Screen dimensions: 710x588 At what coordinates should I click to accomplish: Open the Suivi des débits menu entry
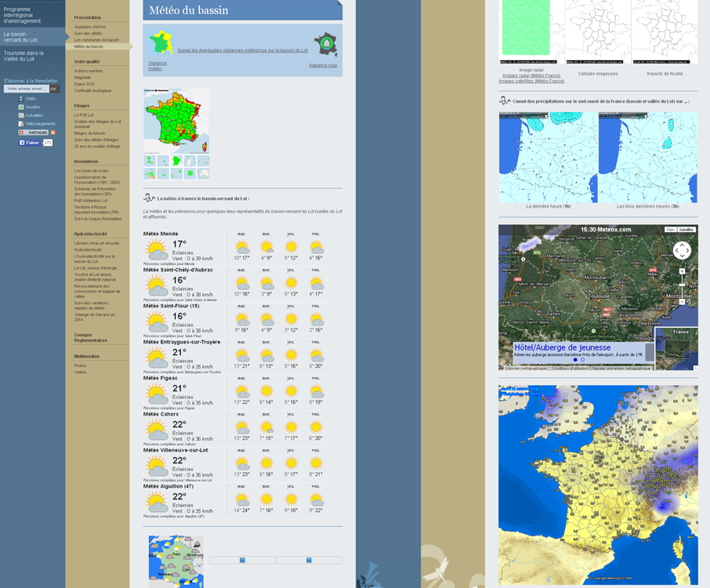pyautogui.click(x=89, y=34)
